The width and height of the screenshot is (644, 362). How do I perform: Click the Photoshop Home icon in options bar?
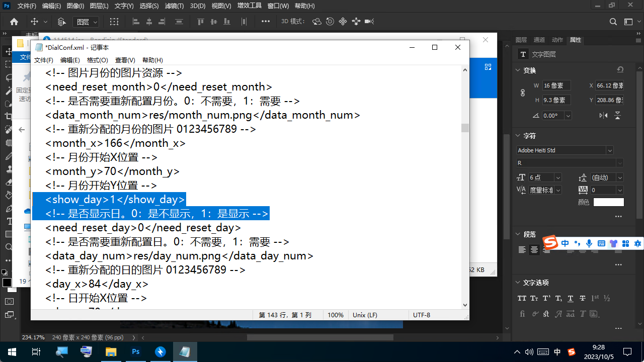(14, 22)
